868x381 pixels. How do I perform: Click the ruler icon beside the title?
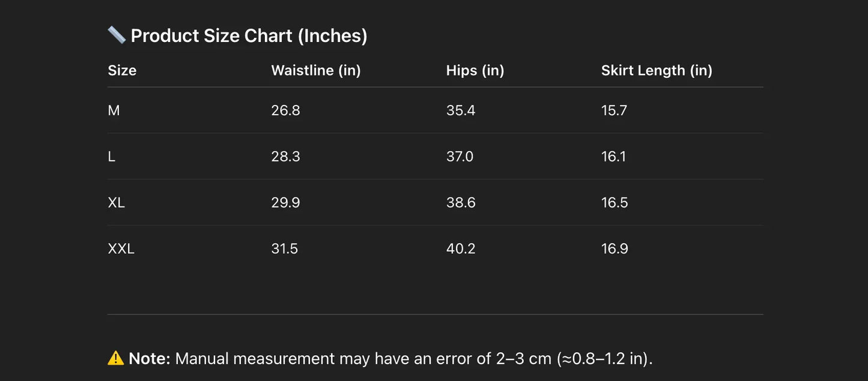[116, 35]
